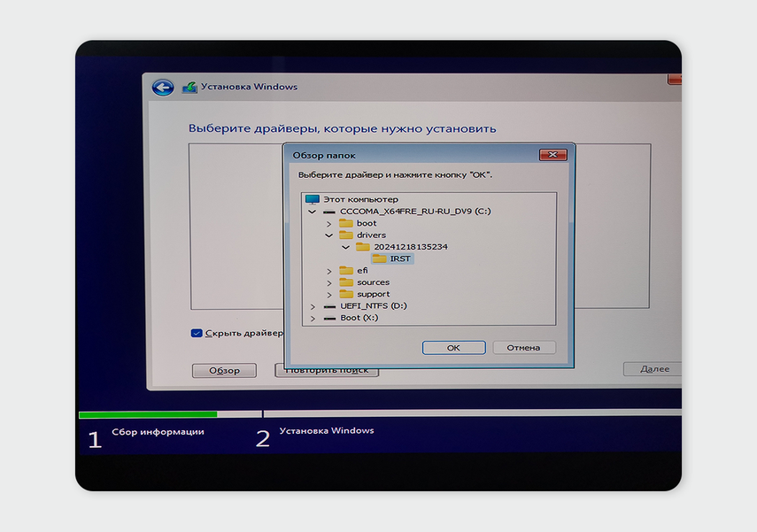Go back using the blue arrow button
This screenshot has width=757, height=532.
pos(163,88)
